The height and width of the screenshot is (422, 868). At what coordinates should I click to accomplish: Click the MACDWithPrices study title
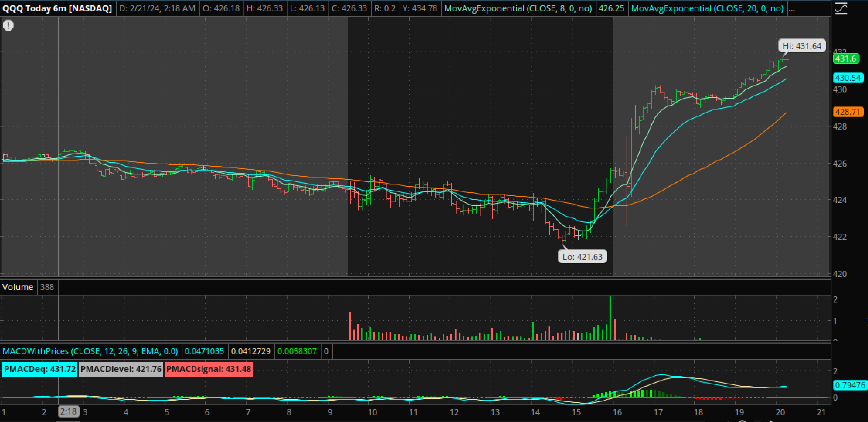point(90,351)
